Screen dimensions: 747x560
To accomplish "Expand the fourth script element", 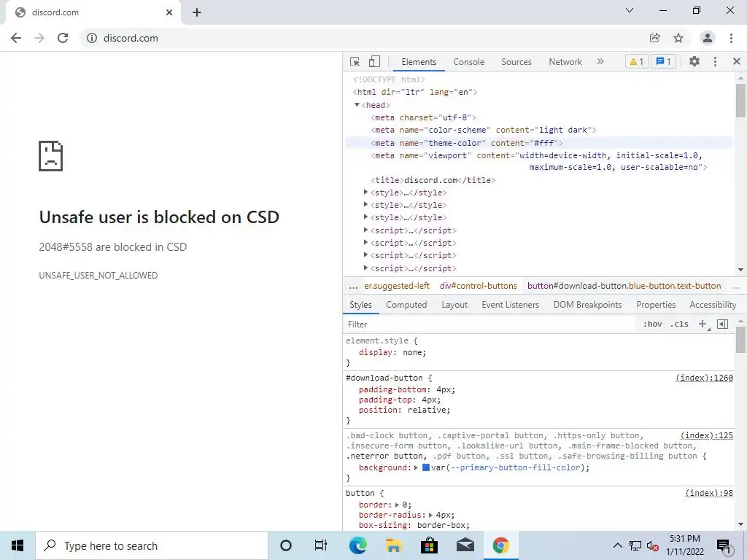I will pos(366,268).
